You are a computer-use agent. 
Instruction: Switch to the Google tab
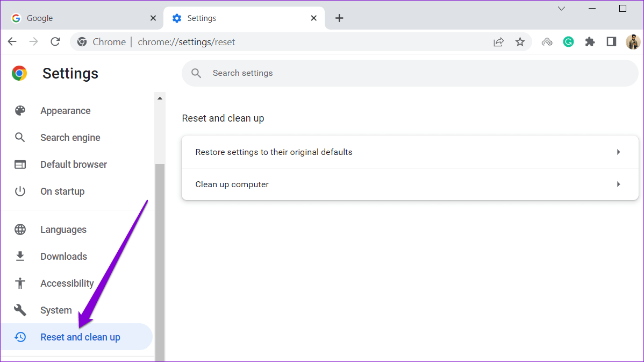point(82,18)
